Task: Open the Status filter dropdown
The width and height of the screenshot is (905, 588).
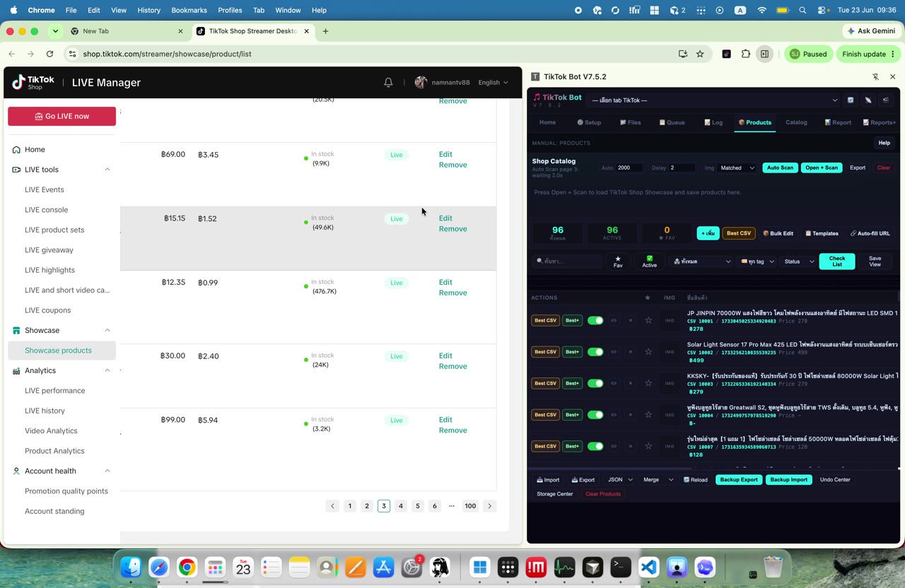Action: (x=799, y=261)
